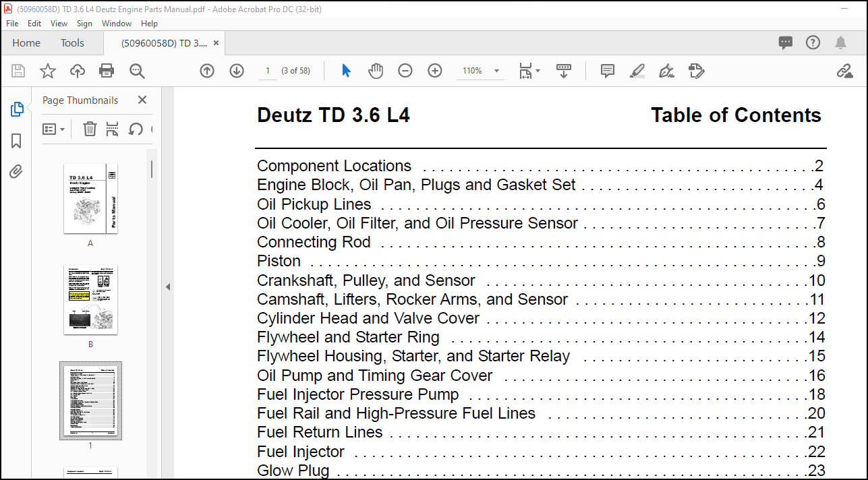Click the page number input field
Screen dimensions: 868x480
268,71
